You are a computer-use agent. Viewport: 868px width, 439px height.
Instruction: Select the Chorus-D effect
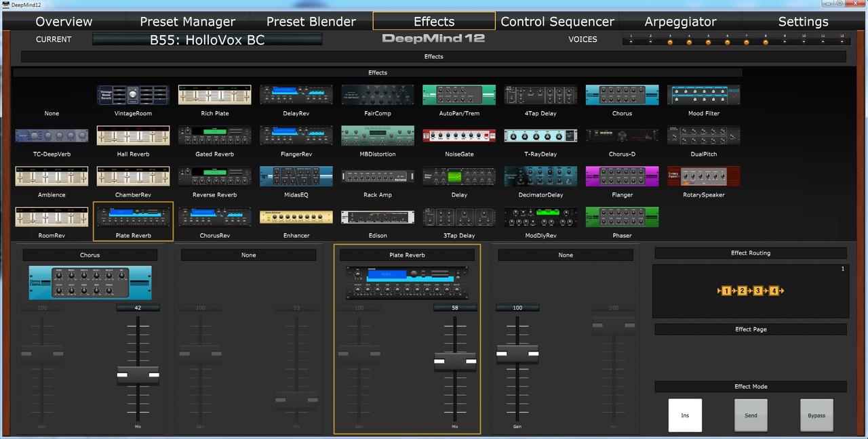[x=622, y=135]
